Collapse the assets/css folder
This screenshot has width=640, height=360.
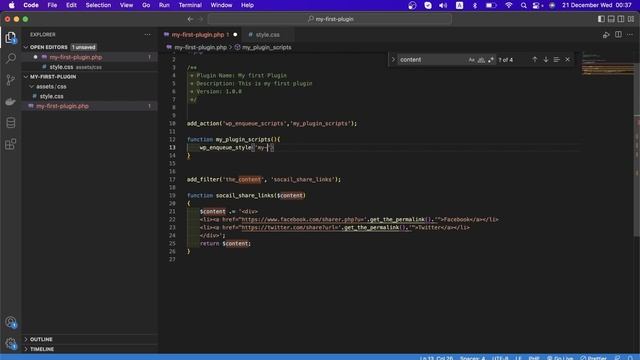31,87
